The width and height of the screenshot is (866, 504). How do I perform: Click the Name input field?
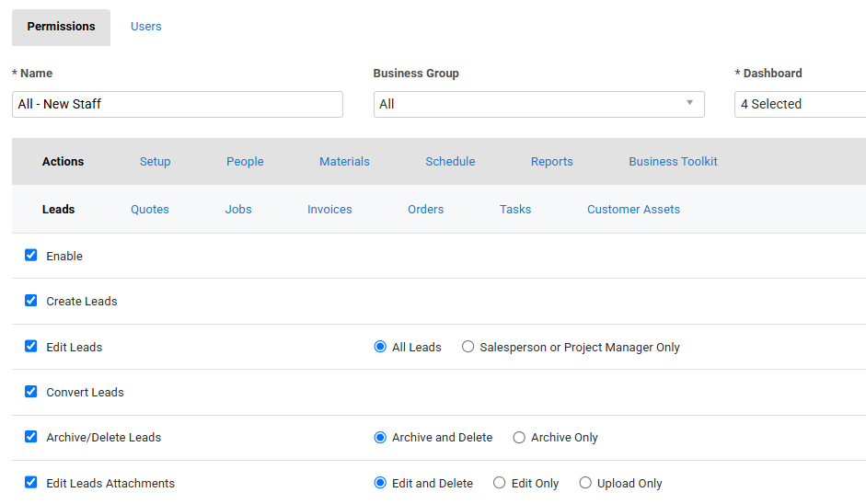tap(177, 104)
